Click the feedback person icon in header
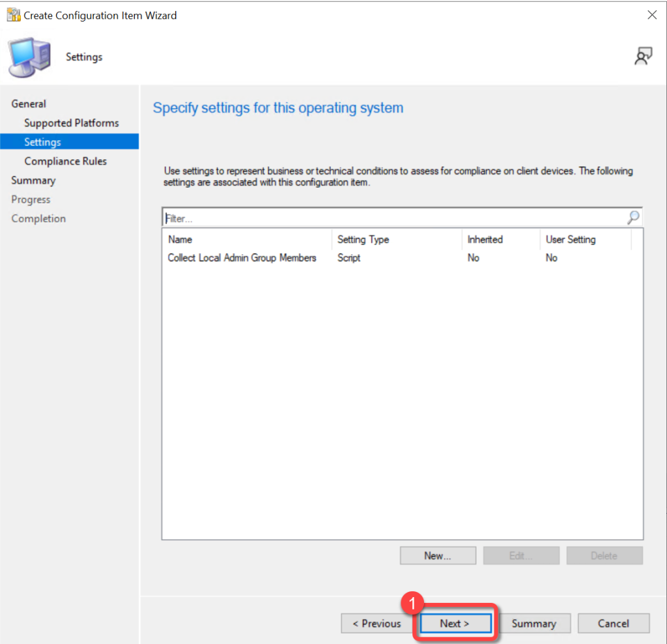The image size is (667, 644). (x=643, y=57)
